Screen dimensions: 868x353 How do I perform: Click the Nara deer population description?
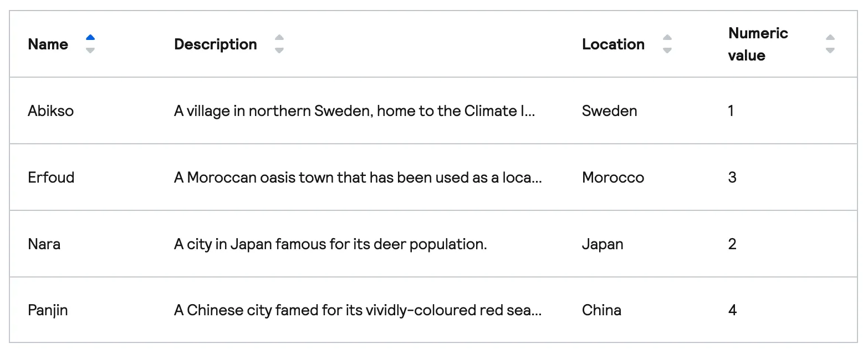pyautogui.click(x=330, y=244)
